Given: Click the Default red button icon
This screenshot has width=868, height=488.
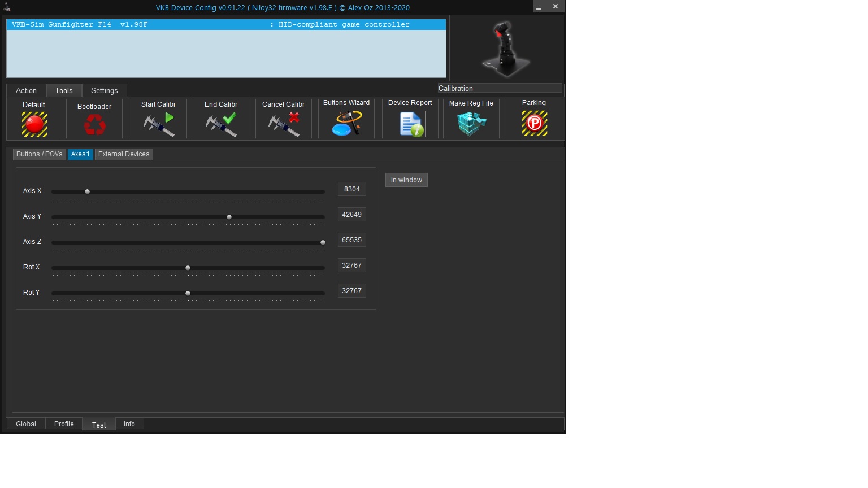Looking at the screenshot, I should coord(34,124).
